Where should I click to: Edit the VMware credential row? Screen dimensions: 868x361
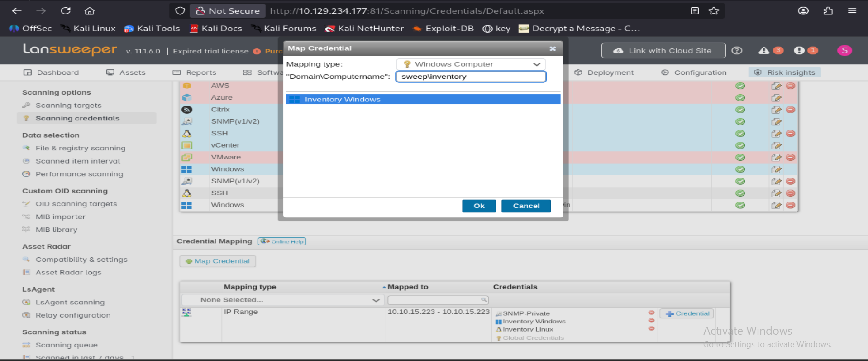777,157
